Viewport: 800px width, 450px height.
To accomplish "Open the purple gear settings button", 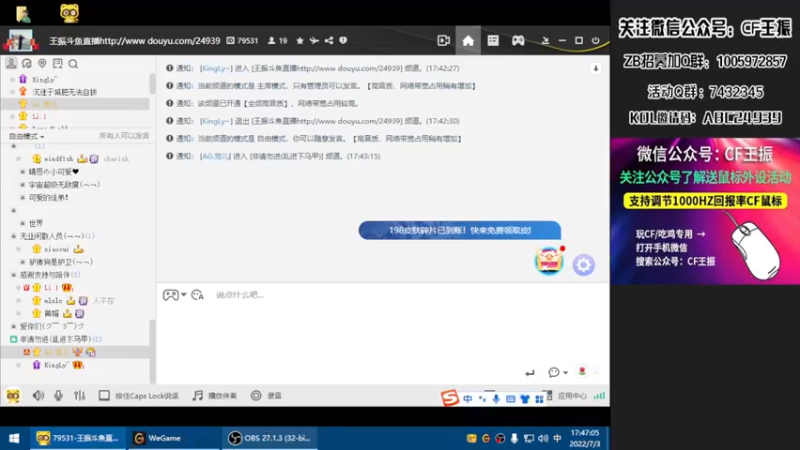I will 584,265.
